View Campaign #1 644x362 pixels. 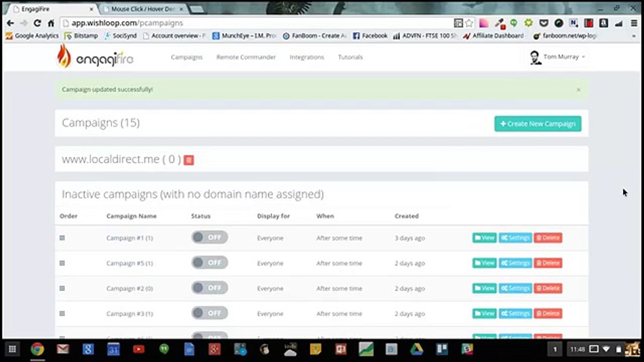485,238
